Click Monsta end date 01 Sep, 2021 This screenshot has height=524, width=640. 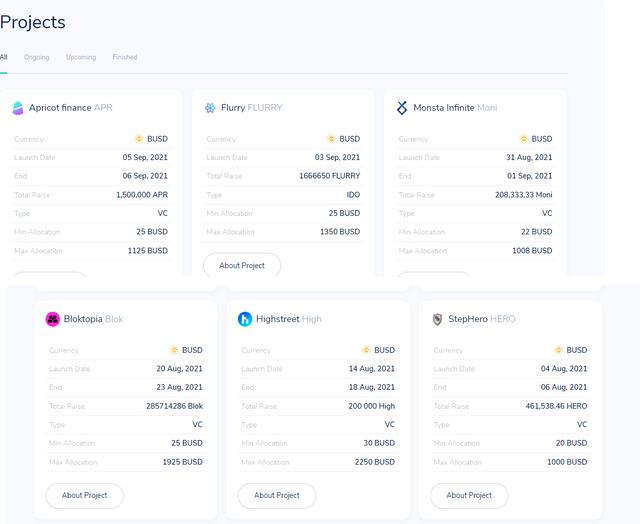530,176
